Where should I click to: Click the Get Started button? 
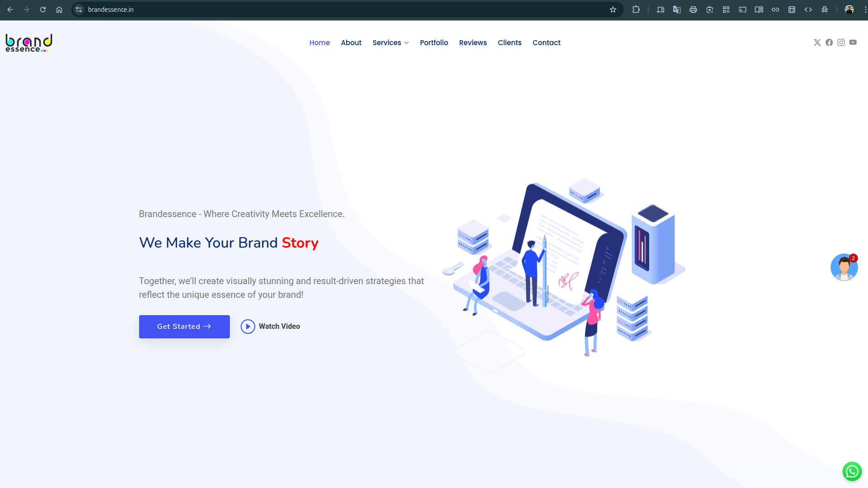184,327
